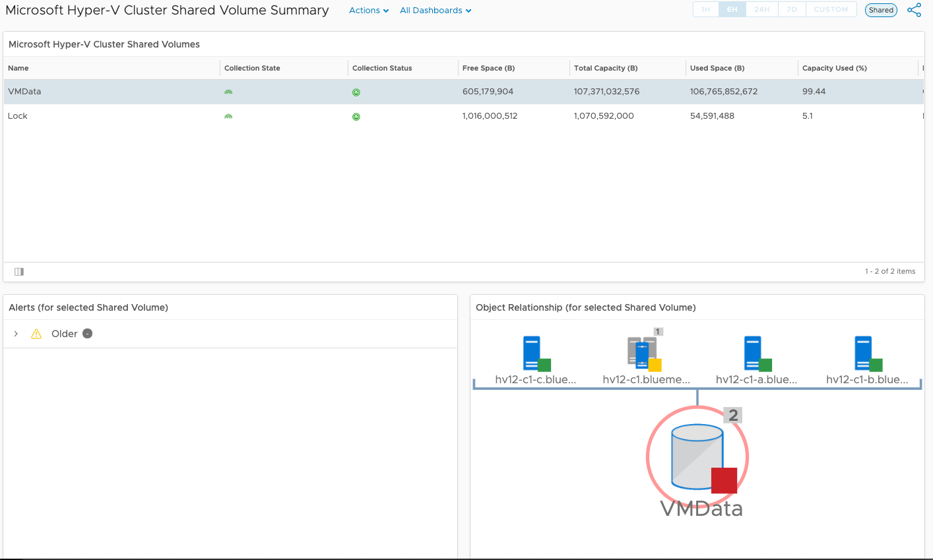The image size is (933, 560).
Task: Click the share dashboard icon
Action: 914,10
